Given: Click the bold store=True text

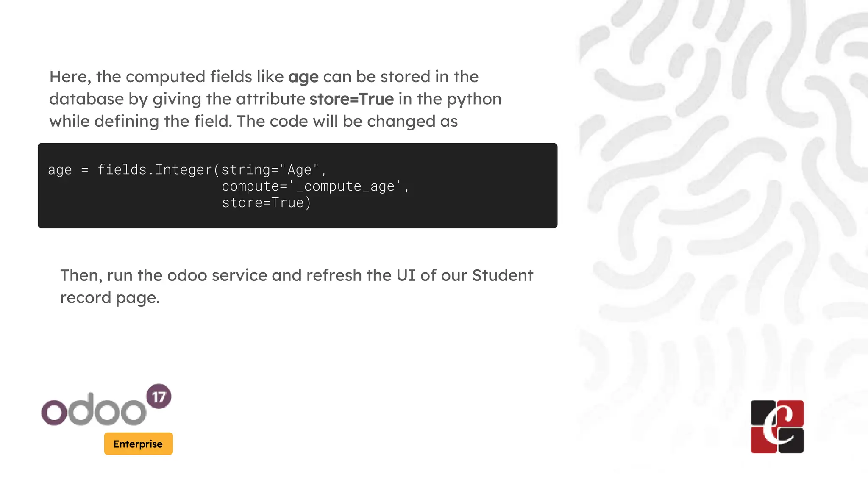Looking at the screenshot, I should tap(351, 99).
